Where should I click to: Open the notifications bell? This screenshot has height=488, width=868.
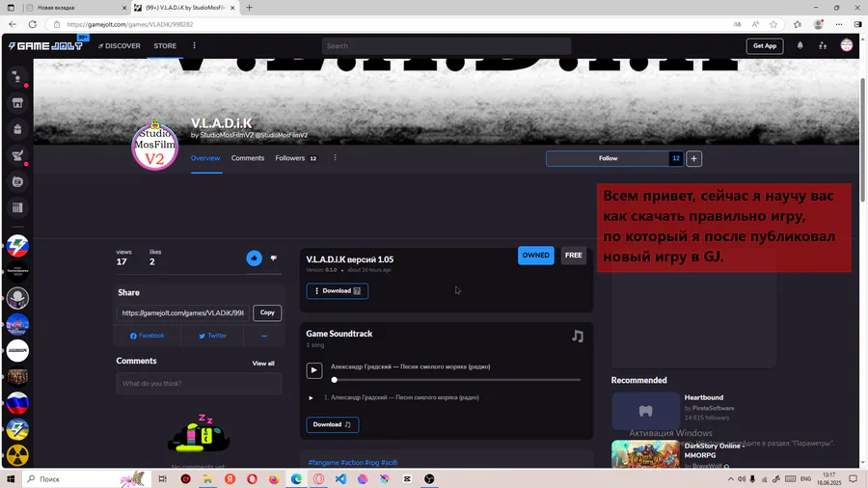pos(800,46)
